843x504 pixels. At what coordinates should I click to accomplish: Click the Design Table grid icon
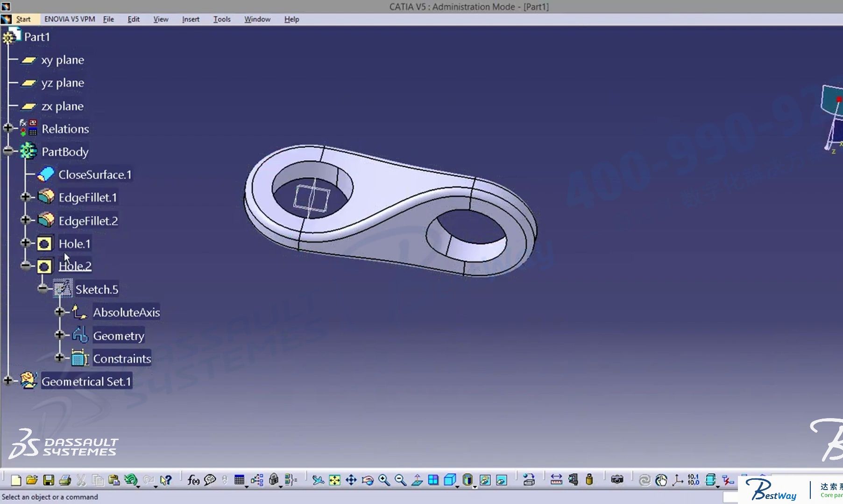point(239,480)
